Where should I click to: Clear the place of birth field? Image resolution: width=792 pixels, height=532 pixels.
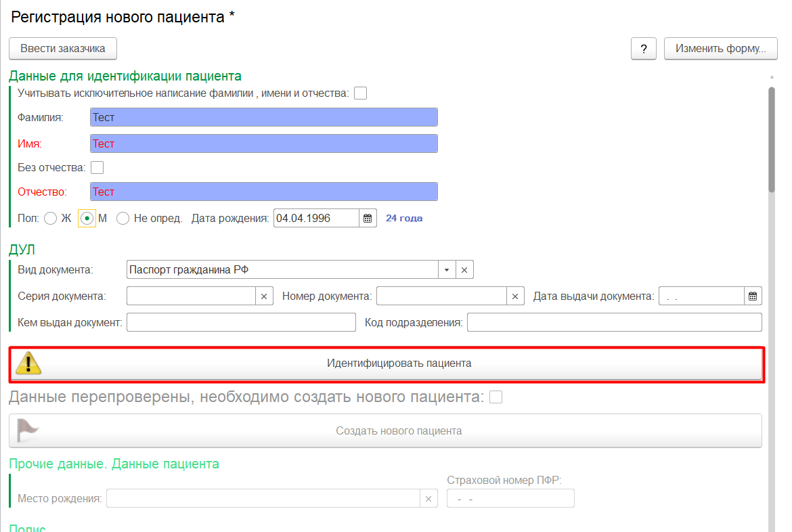coord(428,499)
